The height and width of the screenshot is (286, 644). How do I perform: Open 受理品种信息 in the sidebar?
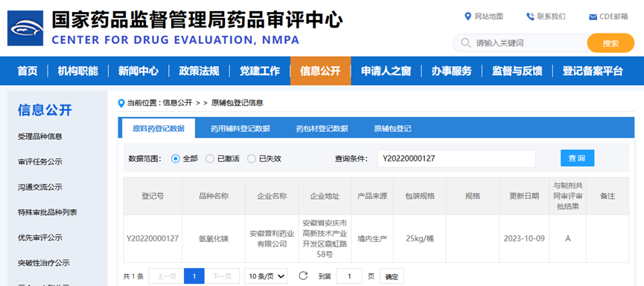pyautogui.click(x=40, y=136)
